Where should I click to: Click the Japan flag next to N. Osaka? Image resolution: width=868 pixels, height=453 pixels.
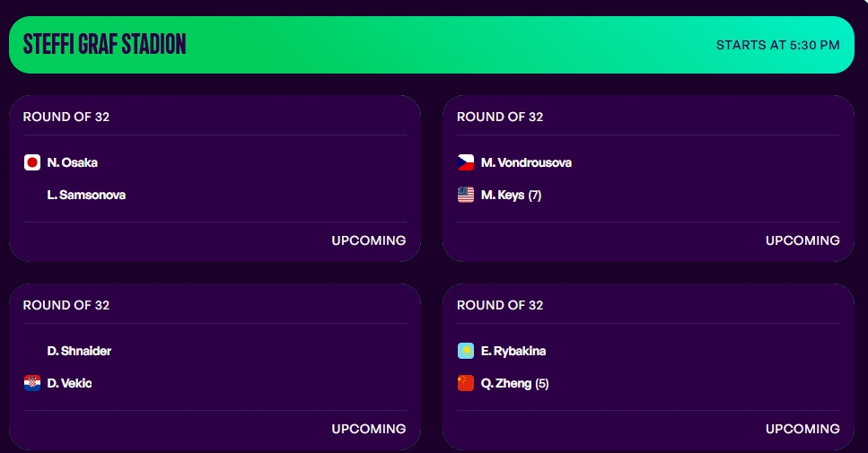32,162
